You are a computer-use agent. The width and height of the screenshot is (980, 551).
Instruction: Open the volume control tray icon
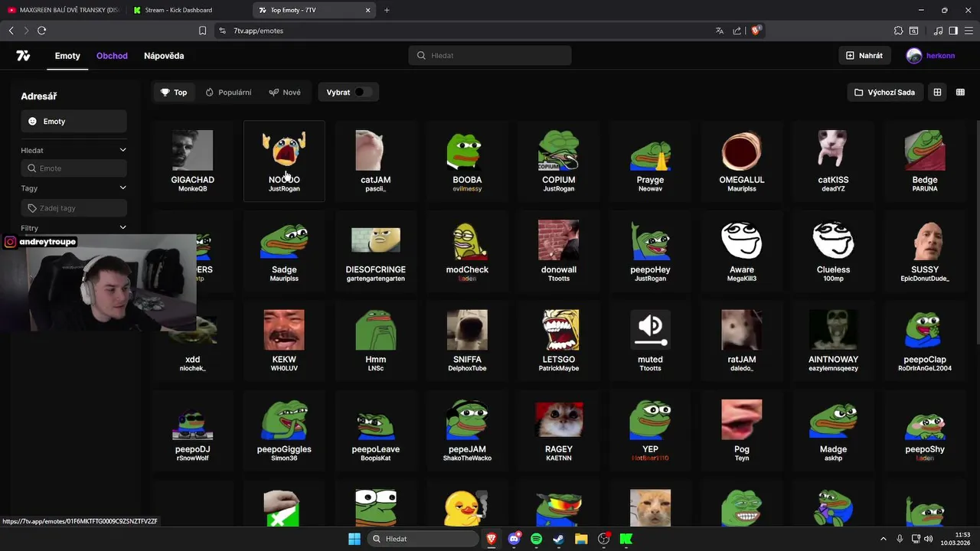[x=929, y=539]
